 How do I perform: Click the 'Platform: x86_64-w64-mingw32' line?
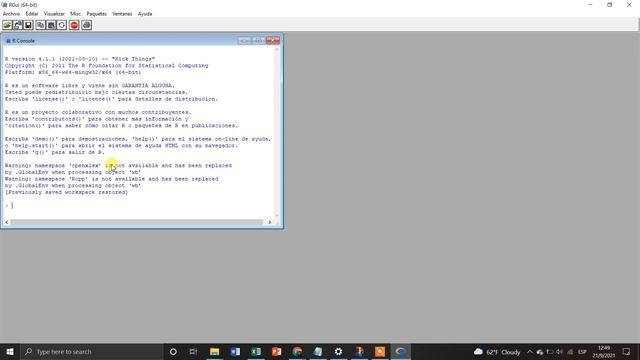tap(73, 72)
